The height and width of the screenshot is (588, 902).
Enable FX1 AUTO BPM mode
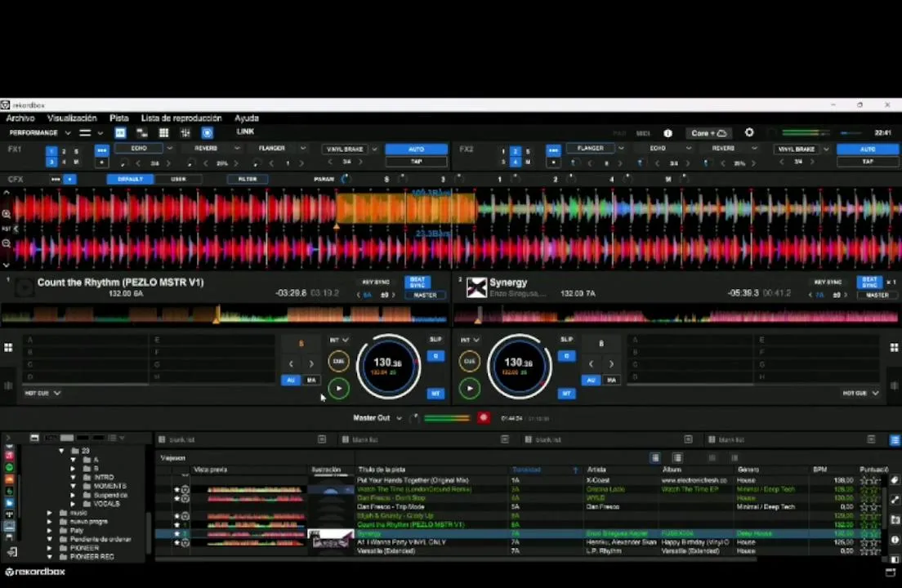click(x=417, y=149)
